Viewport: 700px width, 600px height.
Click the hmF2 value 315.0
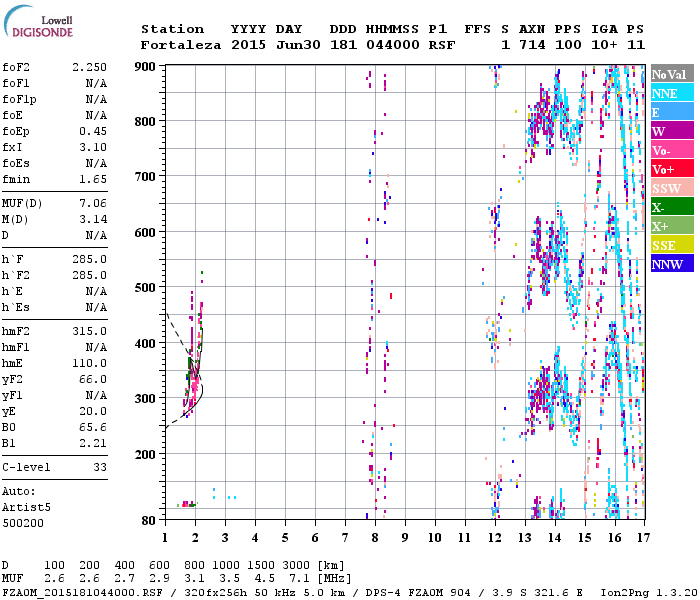(x=89, y=331)
